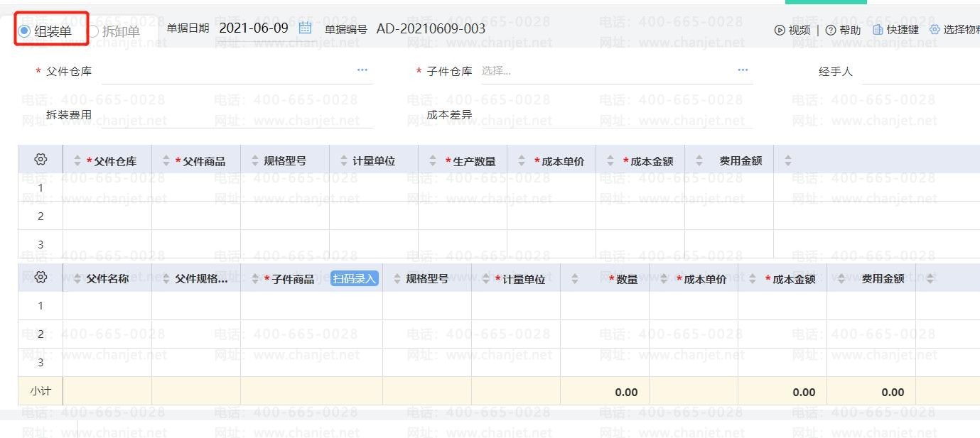Sort child table 成本金额 column

[753, 279]
